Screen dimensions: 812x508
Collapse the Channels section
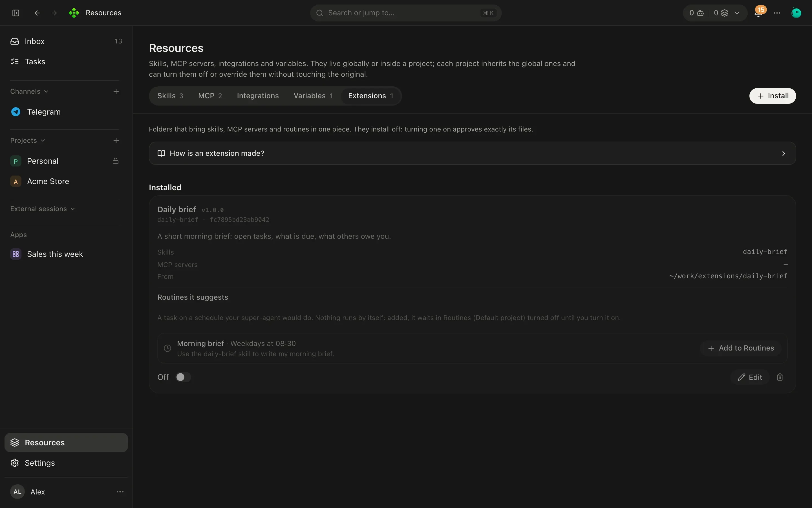tap(29, 91)
